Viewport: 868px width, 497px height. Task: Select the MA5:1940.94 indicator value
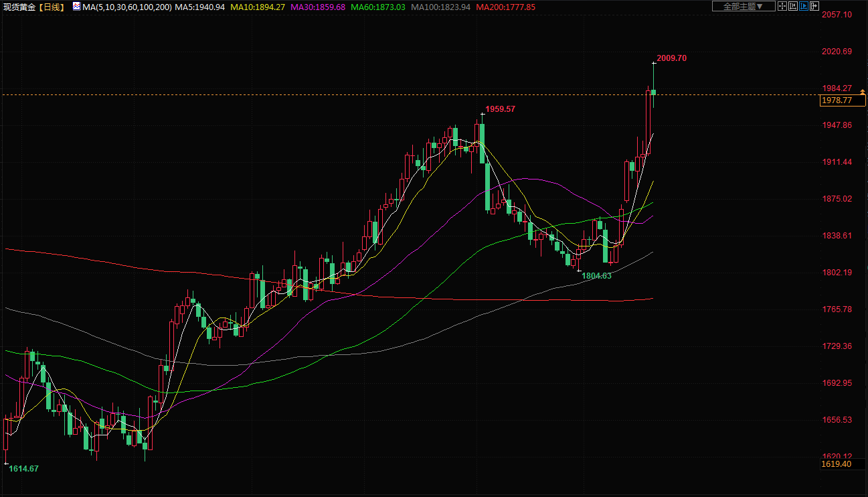[199, 7]
